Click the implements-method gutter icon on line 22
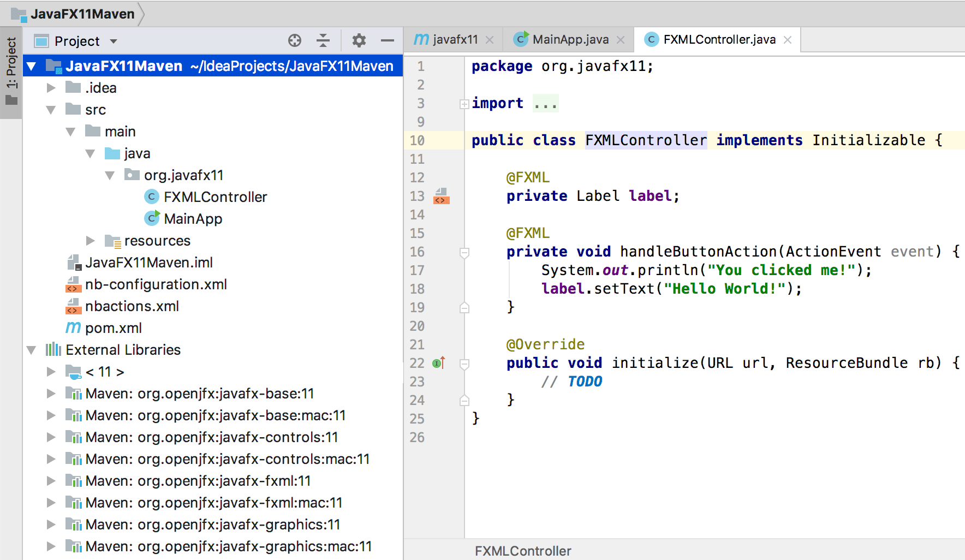This screenshot has width=965, height=560. [x=439, y=362]
